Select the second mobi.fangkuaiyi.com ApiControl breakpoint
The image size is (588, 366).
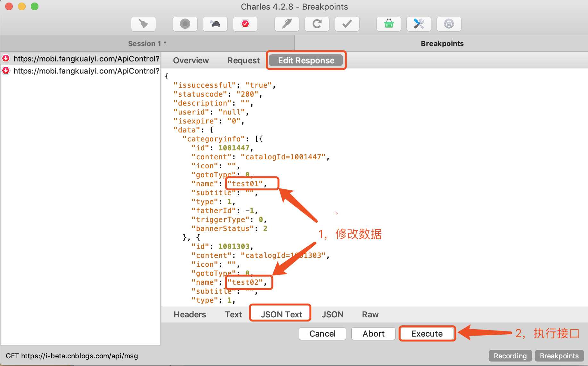[81, 71]
